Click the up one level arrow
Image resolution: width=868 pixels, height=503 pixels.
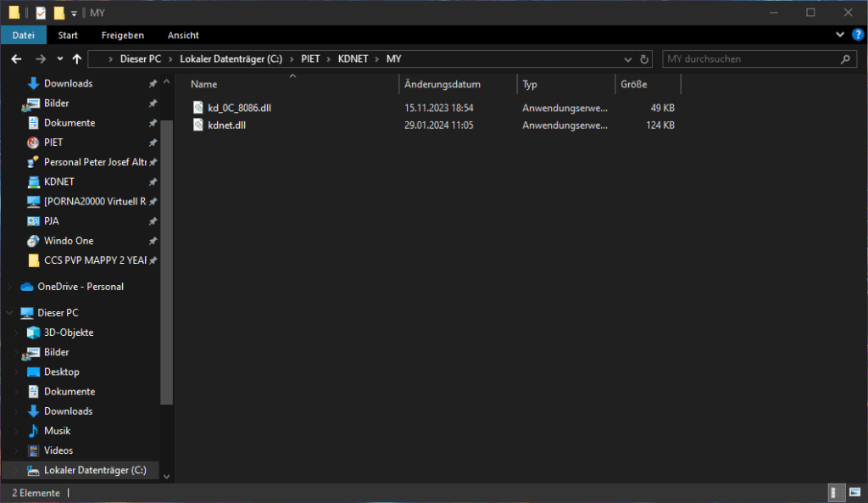(x=77, y=59)
